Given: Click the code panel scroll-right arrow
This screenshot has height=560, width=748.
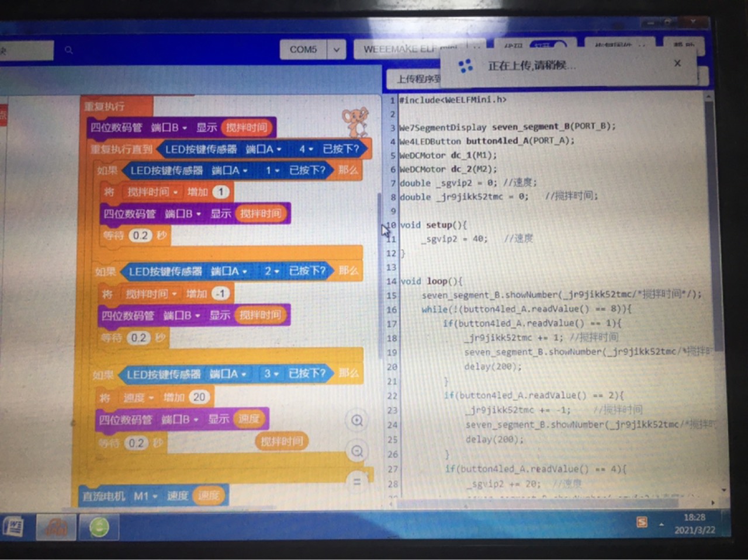Looking at the screenshot, I should (x=712, y=502).
